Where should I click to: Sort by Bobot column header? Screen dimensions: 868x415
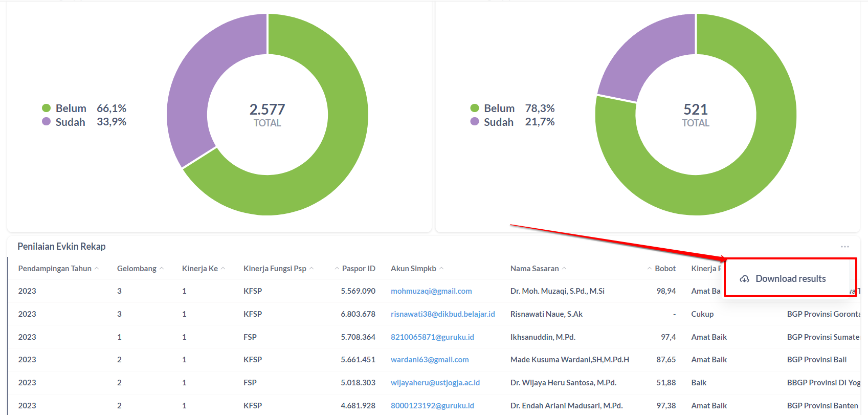661,269
